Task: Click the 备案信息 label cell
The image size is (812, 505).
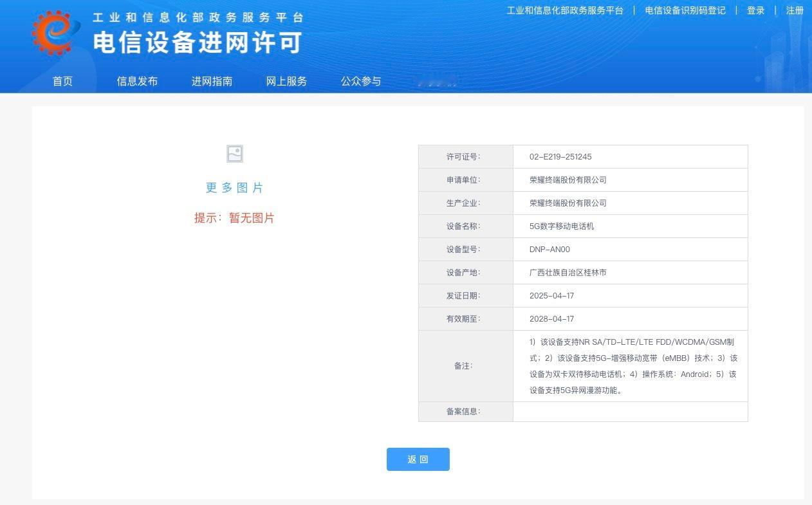Action: [x=466, y=412]
